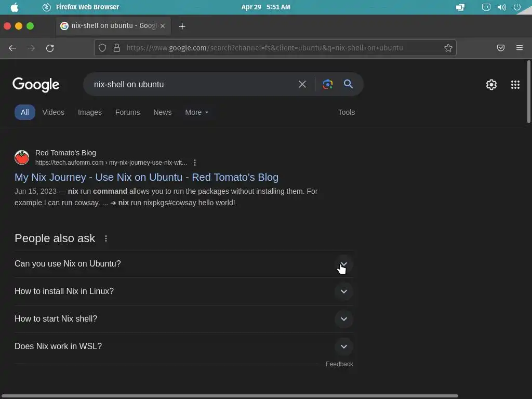Select the All results tab
Viewport: 532px width, 399px height.
click(25, 112)
